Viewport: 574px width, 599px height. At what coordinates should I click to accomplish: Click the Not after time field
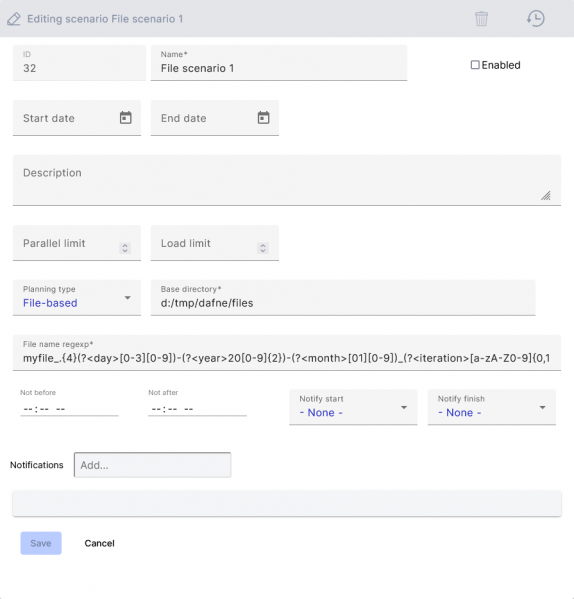[x=197, y=409]
